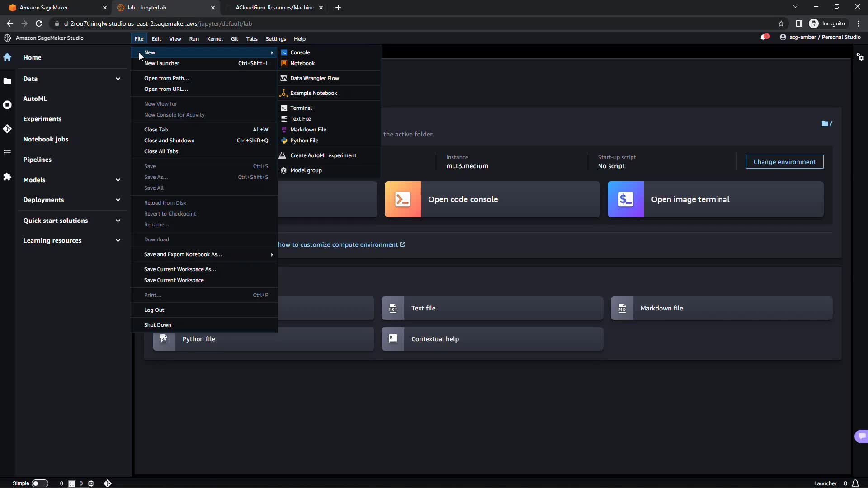Open the Table of Contents list icon
This screenshot has width=868, height=488.
(7, 153)
